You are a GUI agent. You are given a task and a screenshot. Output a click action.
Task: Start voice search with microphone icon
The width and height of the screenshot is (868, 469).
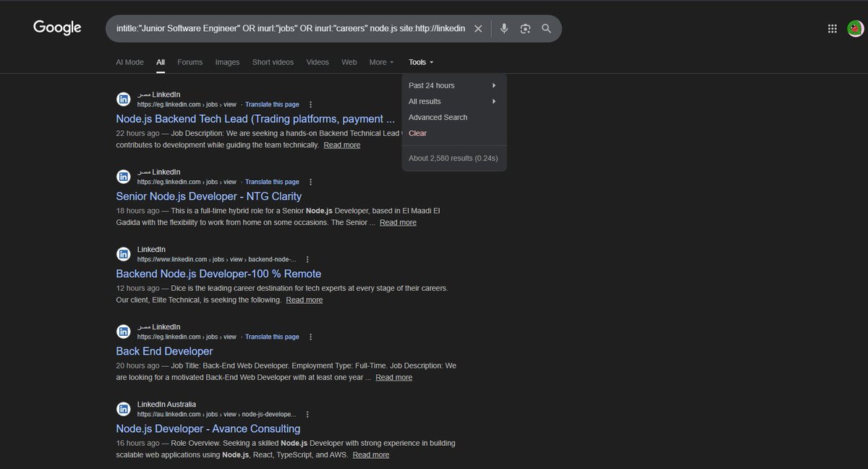coord(504,29)
